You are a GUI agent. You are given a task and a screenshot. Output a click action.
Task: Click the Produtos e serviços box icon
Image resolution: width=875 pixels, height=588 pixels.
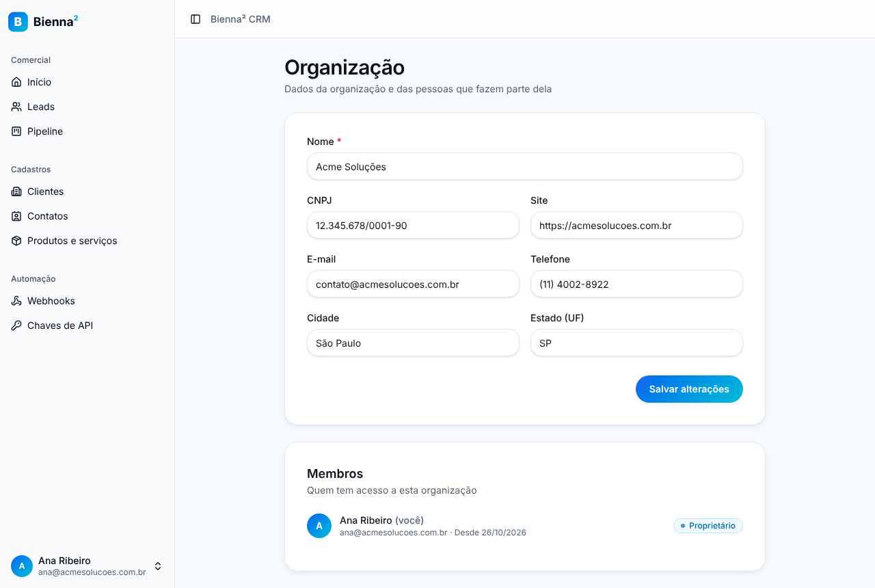click(16, 241)
